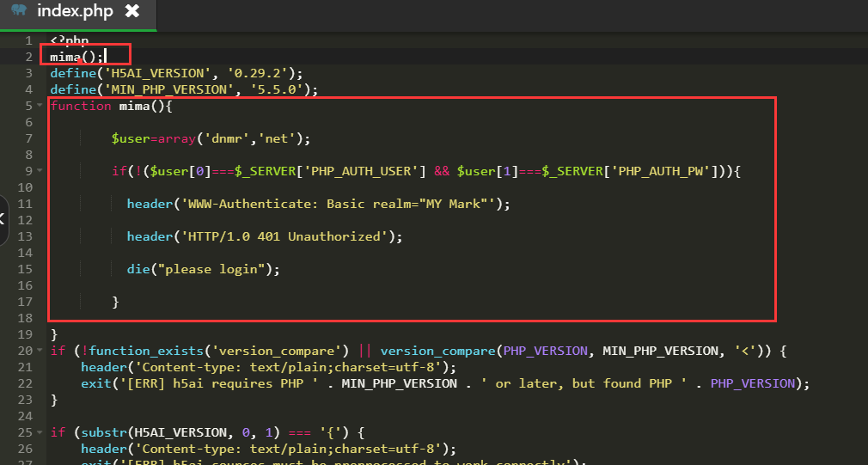
Task: Click the PHP elephant file icon
Action: pyautogui.click(x=19, y=10)
